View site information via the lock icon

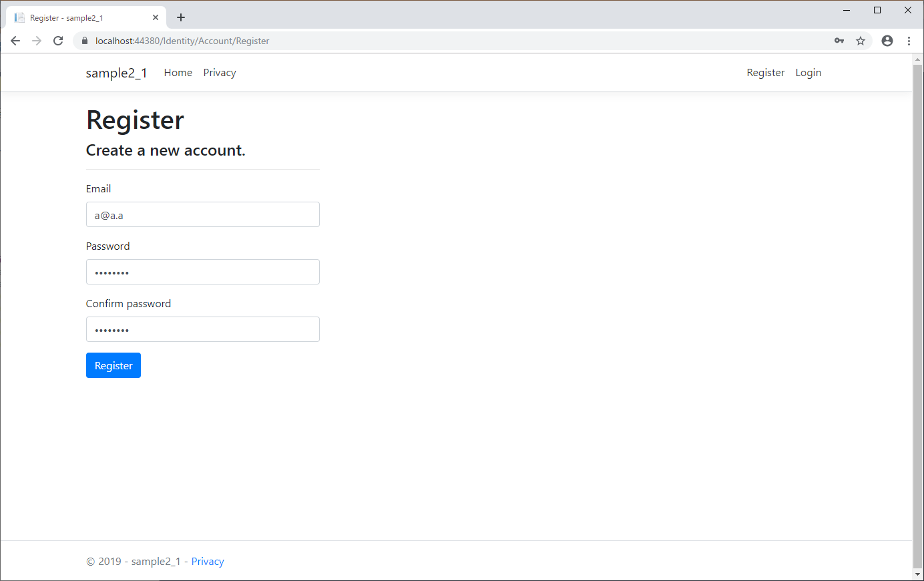click(x=85, y=41)
